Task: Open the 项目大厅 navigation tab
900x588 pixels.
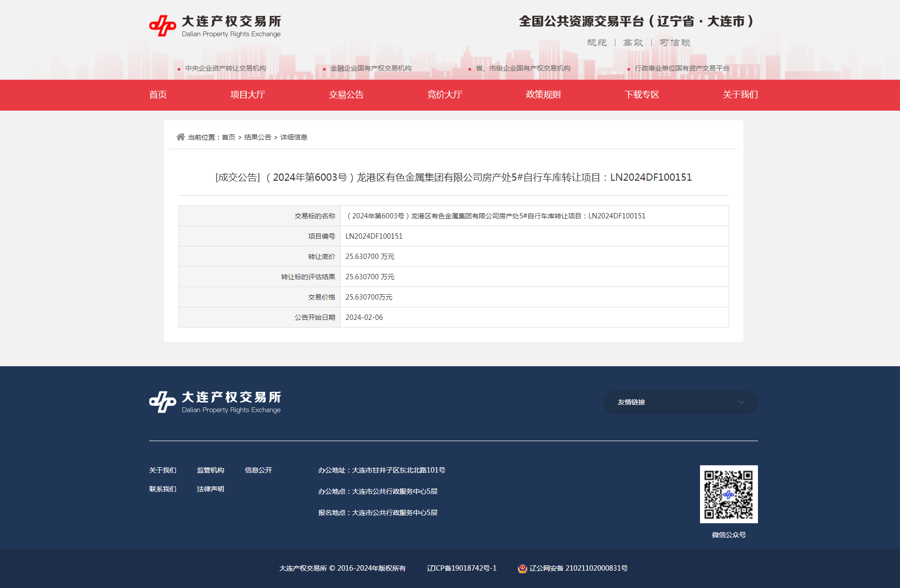Action: point(248,95)
